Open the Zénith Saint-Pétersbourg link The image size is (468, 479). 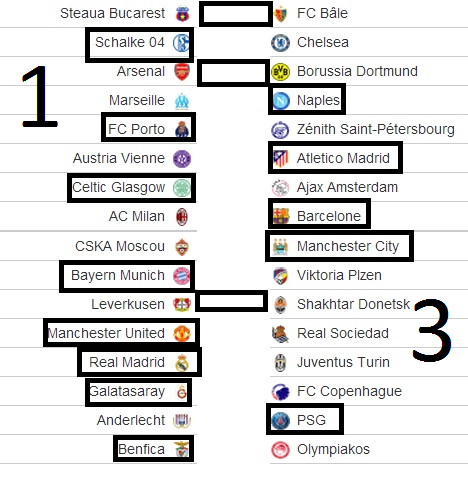(376, 129)
